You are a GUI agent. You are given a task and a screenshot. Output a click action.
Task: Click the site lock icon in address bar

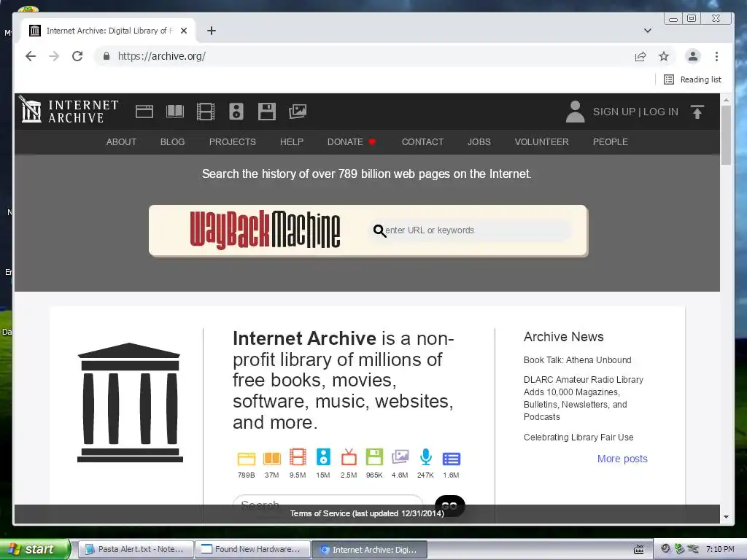click(x=107, y=56)
